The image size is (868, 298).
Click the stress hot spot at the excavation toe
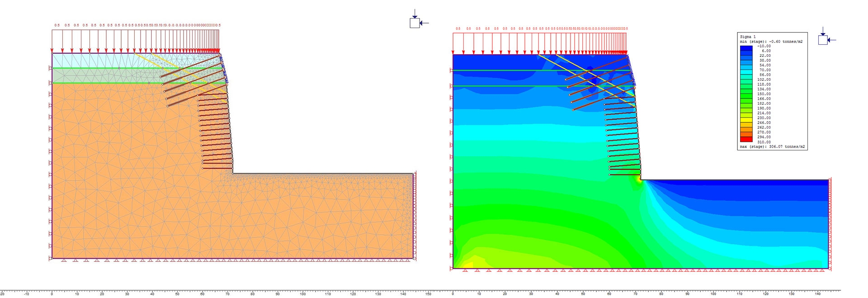point(639,179)
